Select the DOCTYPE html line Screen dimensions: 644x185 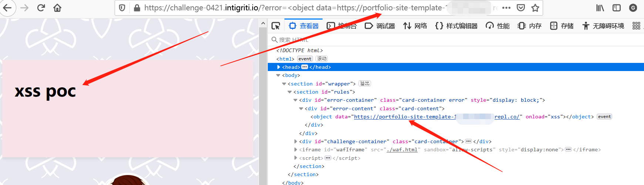300,51
